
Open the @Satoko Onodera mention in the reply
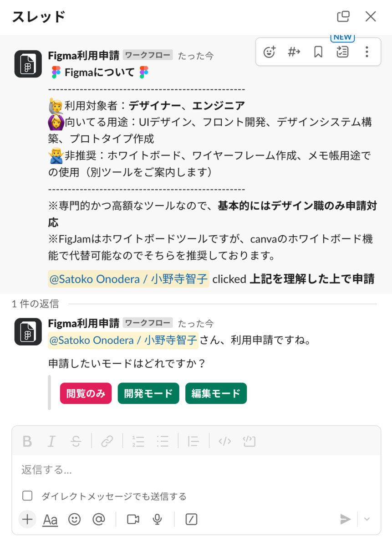[123, 340]
